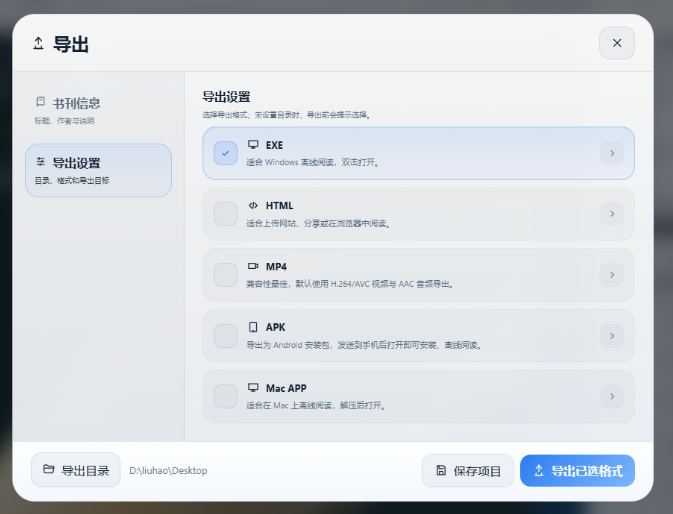Image resolution: width=673 pixels, height=514 pixels.
Task: Enable the APK format checkbox
Action: (226, 336)
